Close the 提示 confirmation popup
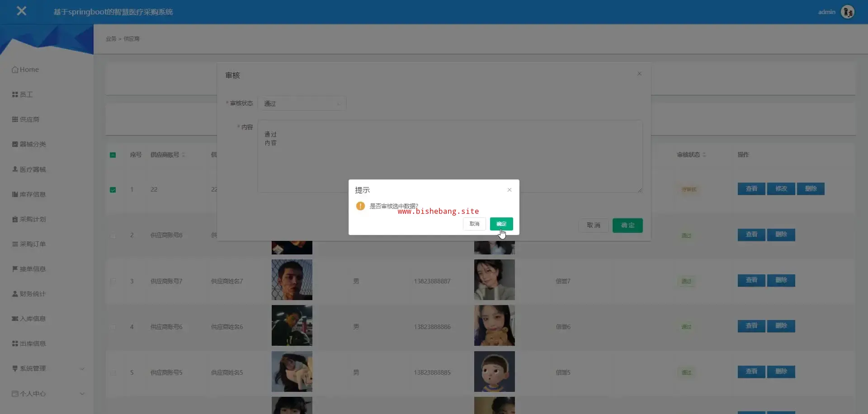Viewport: 868px width, 414px height. click(509, 190)
